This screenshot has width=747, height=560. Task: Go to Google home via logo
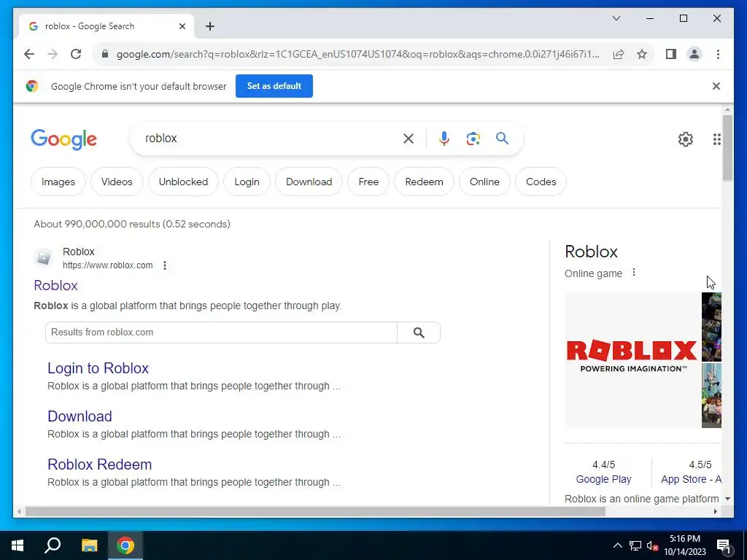point(63,139)
